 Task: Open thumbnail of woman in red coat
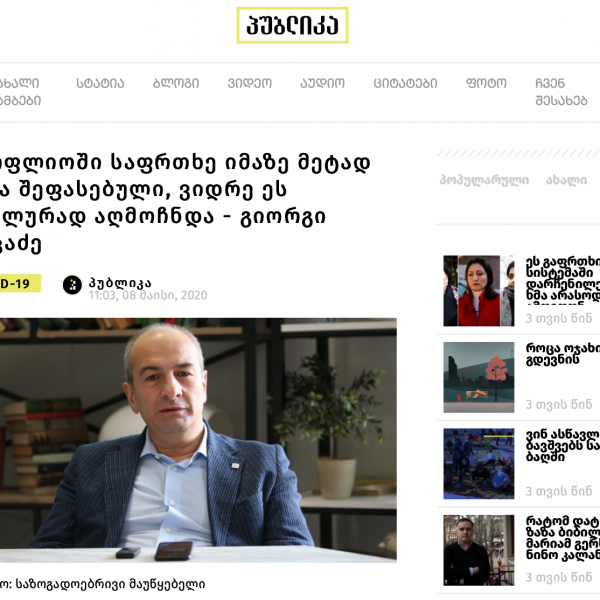[479, 291]
